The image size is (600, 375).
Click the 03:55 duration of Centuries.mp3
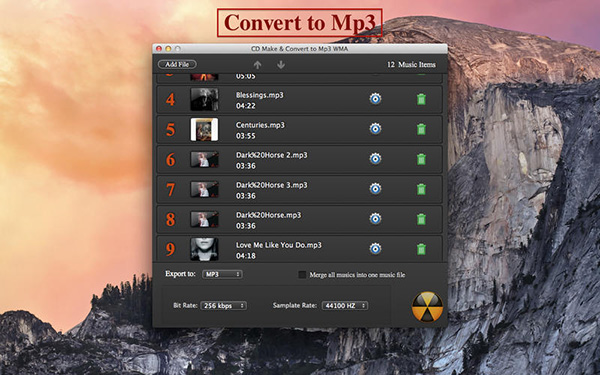246,136
